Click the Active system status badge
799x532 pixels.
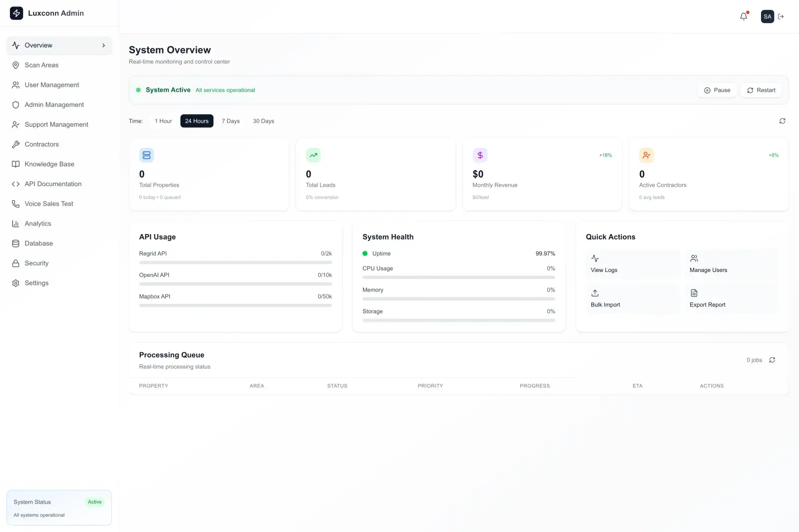point(95,502)
